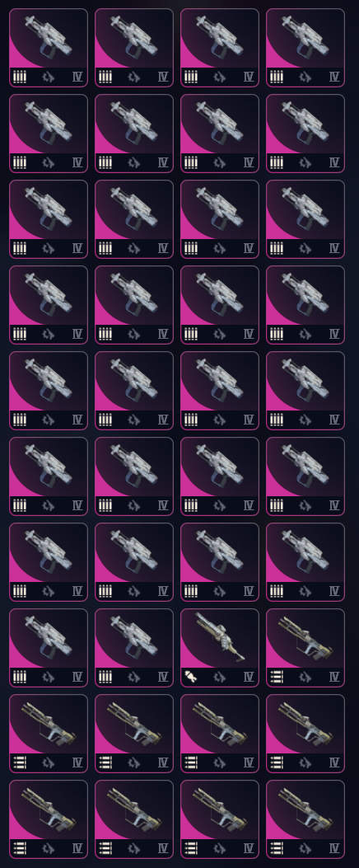Select the bottom-right heavy gun tile
This screenshot has height=868, width=359.
[x=305, y=819]
